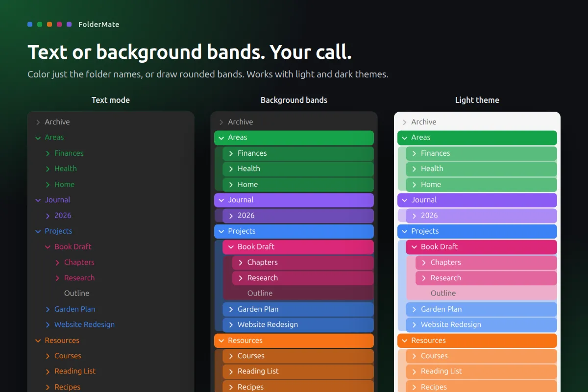Click the "Light theme" column heading
588x392 pixels.
477,100
